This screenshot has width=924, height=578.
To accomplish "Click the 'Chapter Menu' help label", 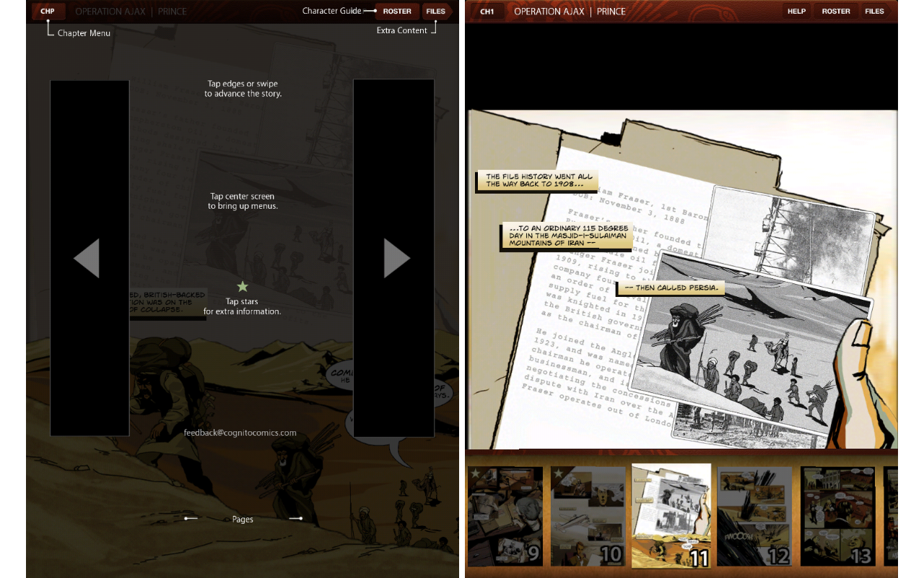I will click(84, 33).
